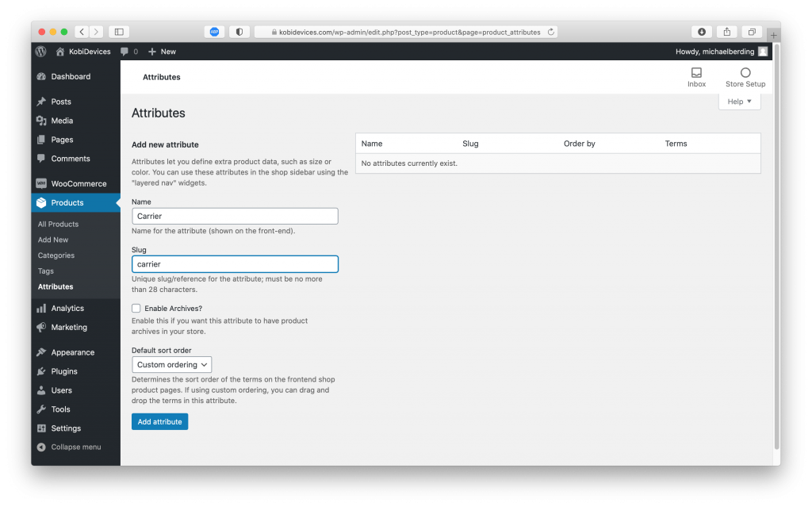Open the Dashboard menu label
The width and height of the screenshot is (812, 507).
coord(71,77)
